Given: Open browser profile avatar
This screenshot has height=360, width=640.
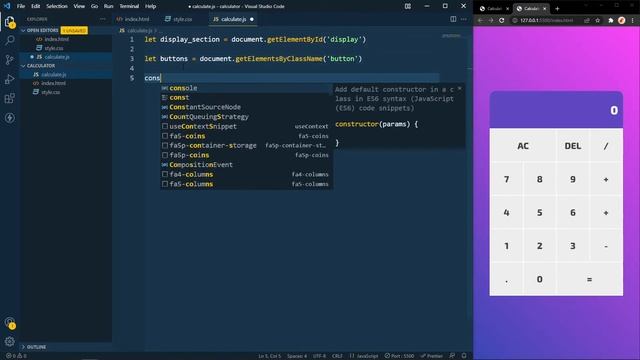Looking at the screenshot, I should click(x=622, y=20).
